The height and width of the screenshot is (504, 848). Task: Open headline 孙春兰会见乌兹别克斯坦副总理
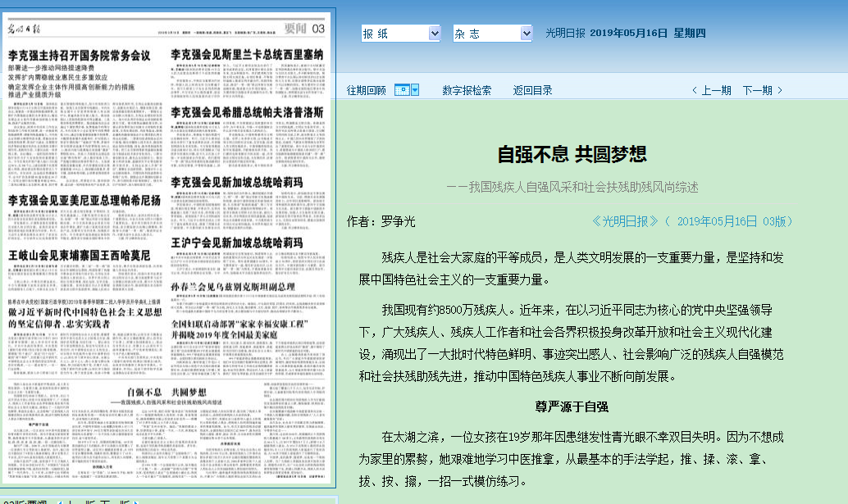(233, 287)
